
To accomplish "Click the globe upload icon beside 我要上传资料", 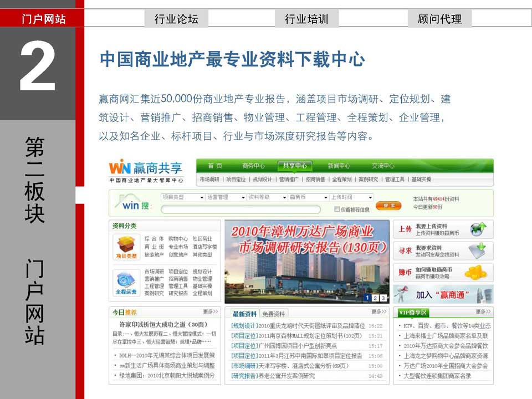I will (x=478, y=229).
